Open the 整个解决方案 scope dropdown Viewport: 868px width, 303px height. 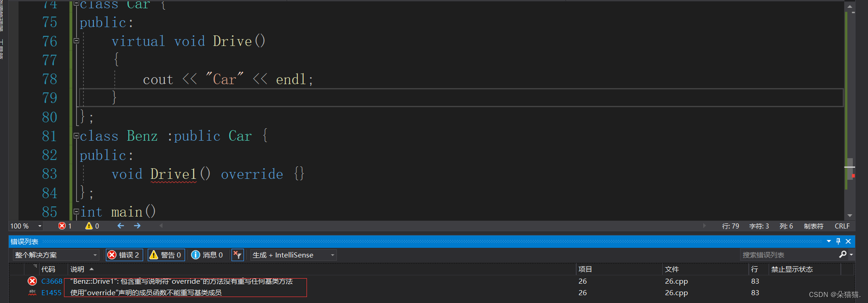click(55, 255)
